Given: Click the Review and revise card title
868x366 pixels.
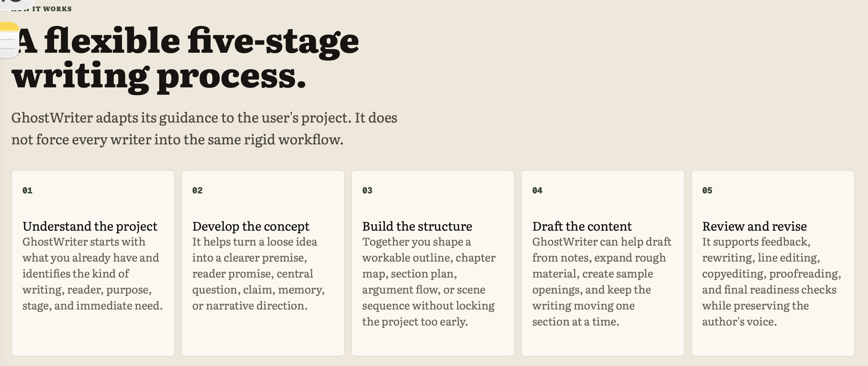Looking at the screenshot, I should (755, 226).
